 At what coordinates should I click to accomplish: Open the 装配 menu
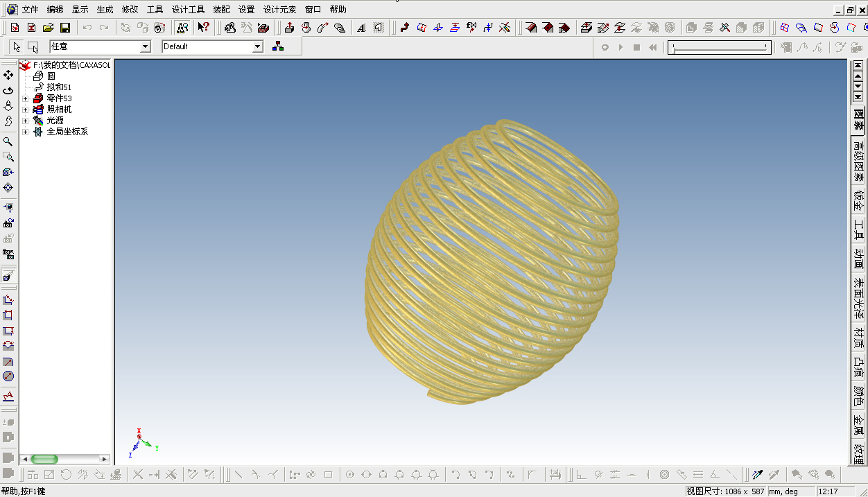tap(222, 10)
